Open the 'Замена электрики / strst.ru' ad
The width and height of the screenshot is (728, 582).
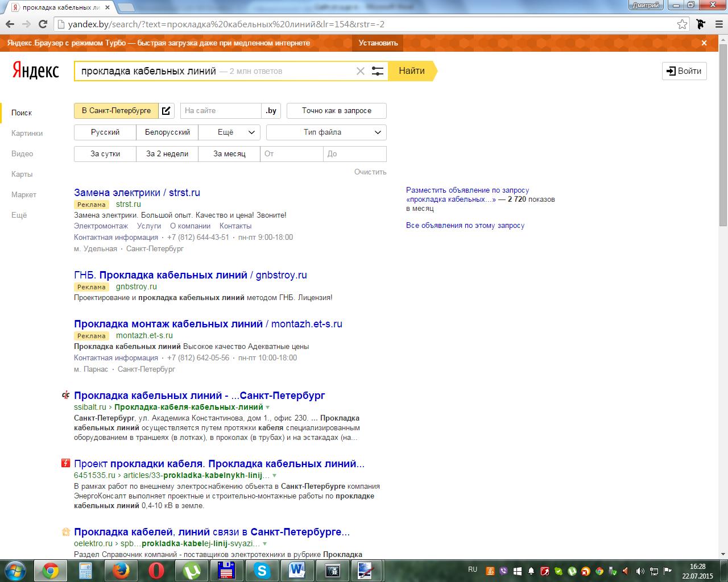point(137,193)
